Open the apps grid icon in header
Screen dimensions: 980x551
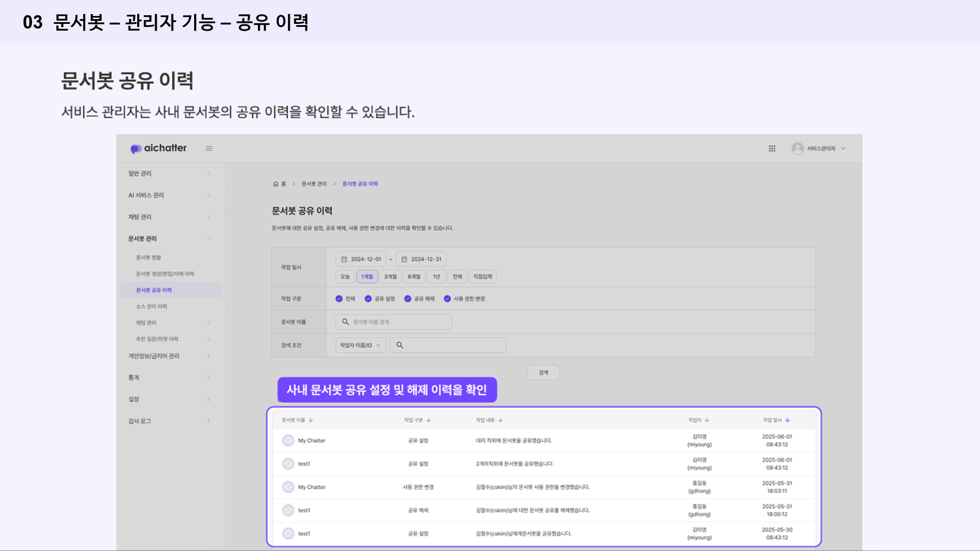772,149
